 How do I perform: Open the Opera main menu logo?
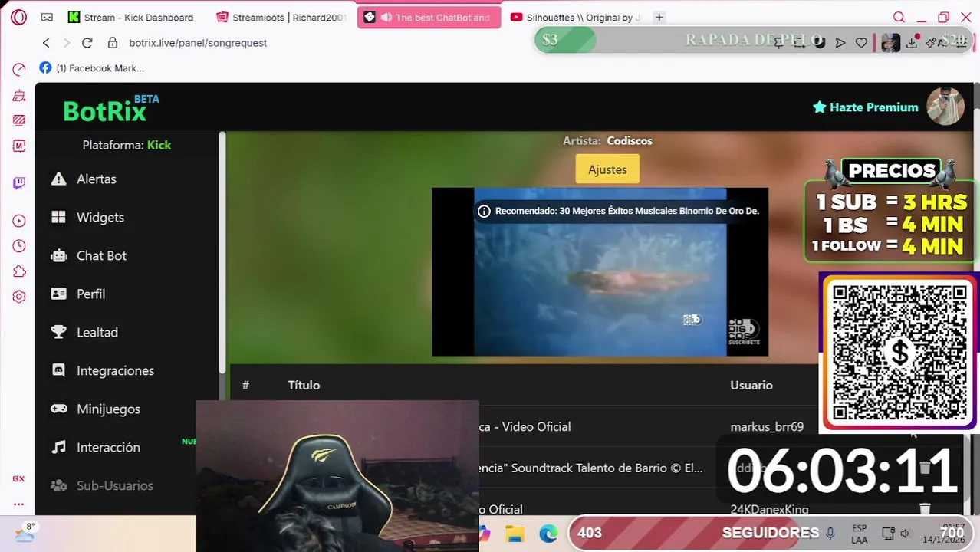18,17
